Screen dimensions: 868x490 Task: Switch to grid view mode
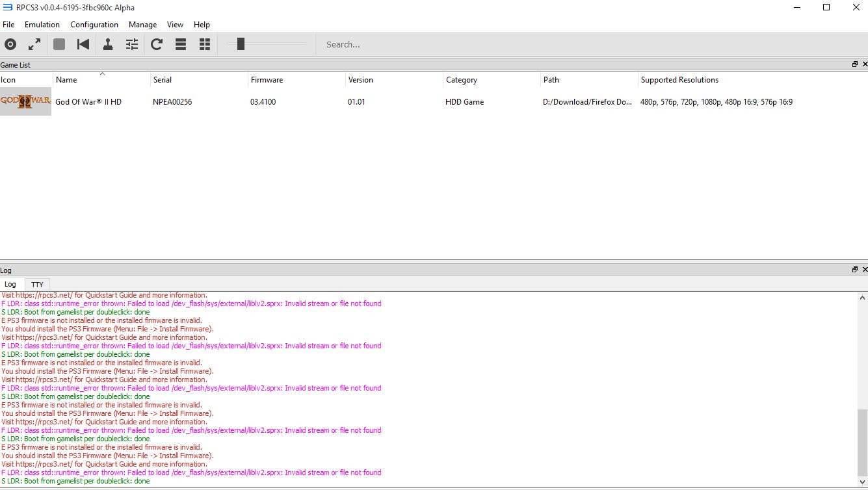pos(205,44)
